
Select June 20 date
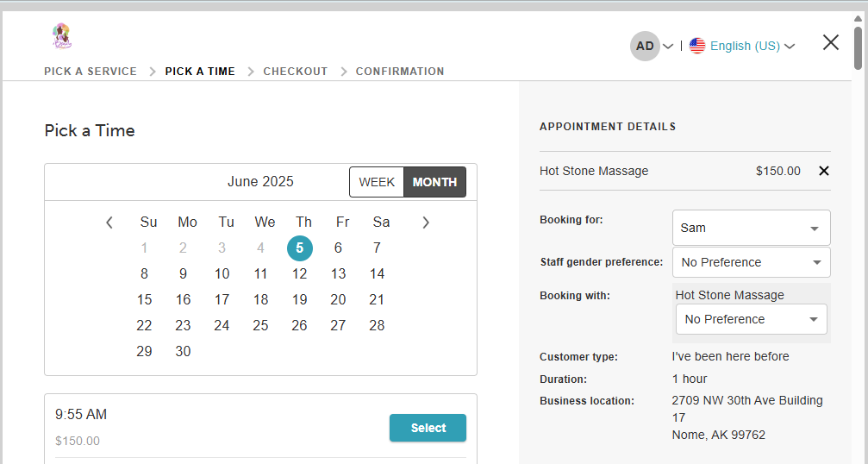pyautogui.click(x=338, y=299)
